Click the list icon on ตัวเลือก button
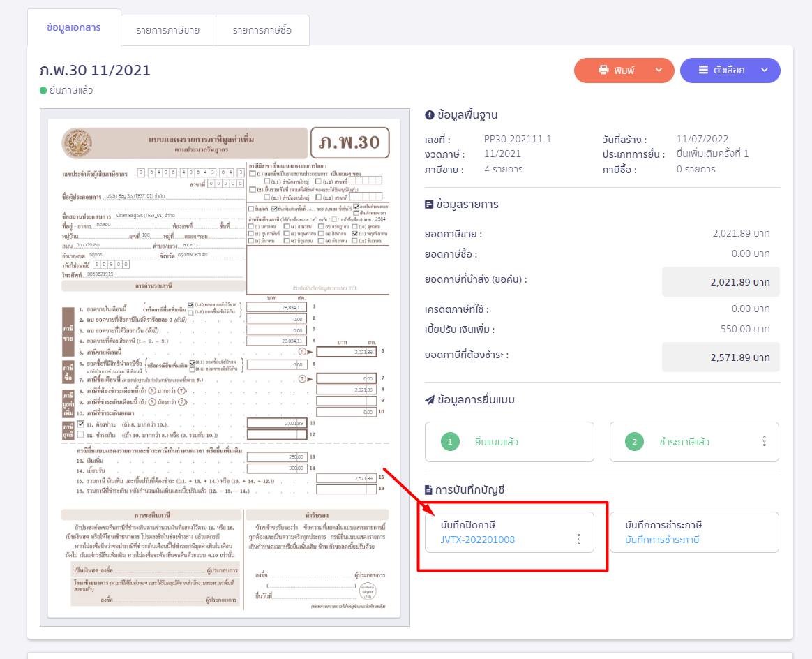Viewport: 812px width, 659px height. [x=703, y=71]
